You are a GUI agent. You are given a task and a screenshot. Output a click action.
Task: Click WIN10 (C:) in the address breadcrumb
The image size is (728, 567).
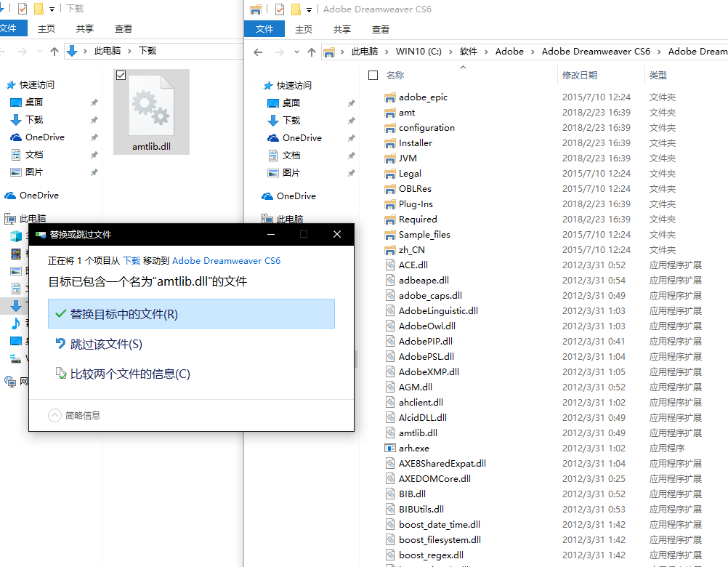click(418, 52)
